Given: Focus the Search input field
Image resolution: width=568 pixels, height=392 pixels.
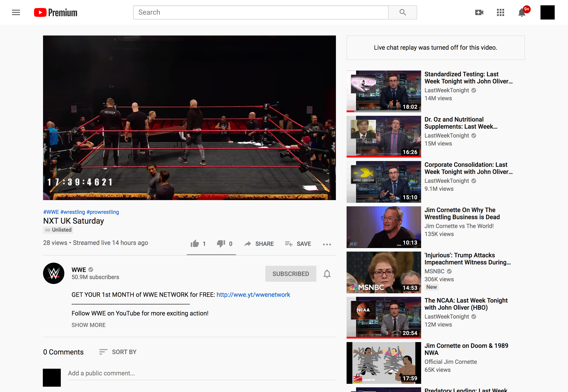Looking at the screenshot, I should click(x=261, y=12).
